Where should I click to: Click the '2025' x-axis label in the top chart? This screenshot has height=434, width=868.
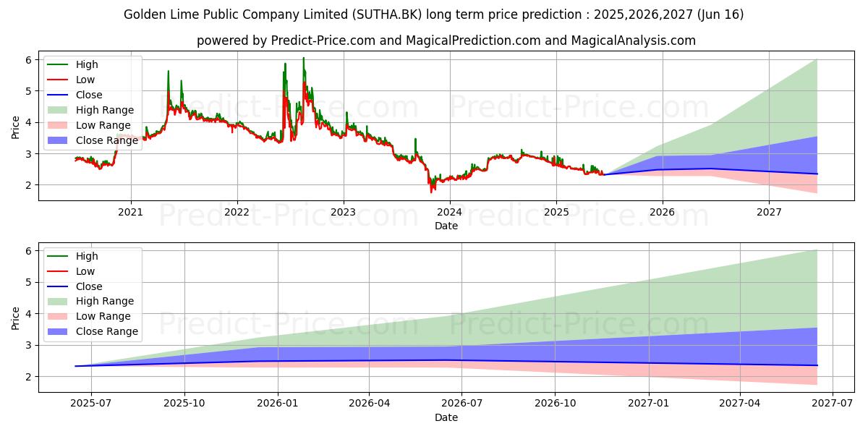pos(556,212)
